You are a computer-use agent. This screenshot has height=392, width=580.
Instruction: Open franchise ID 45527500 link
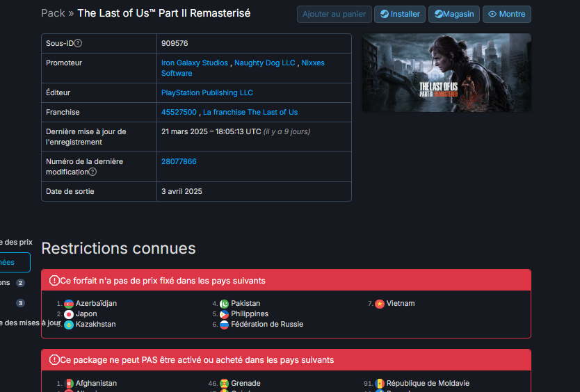[x=179, y=113]
